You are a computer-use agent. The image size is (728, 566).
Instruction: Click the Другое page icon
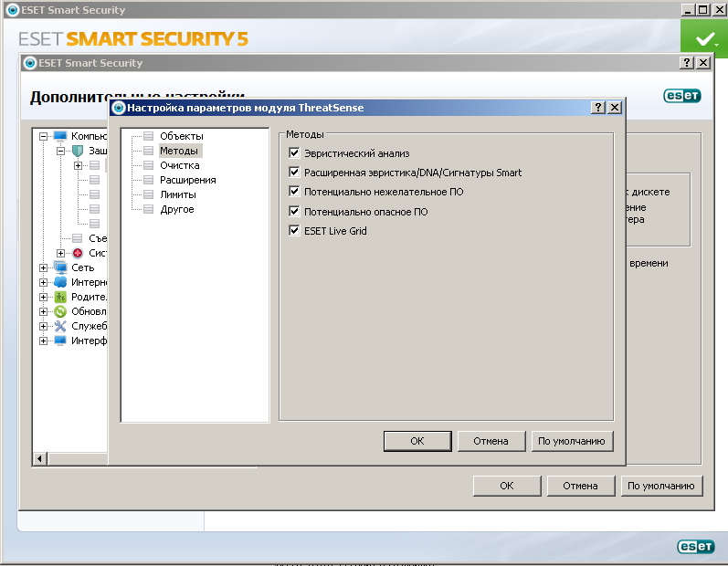pyautogui.click(x=148, y=209)
